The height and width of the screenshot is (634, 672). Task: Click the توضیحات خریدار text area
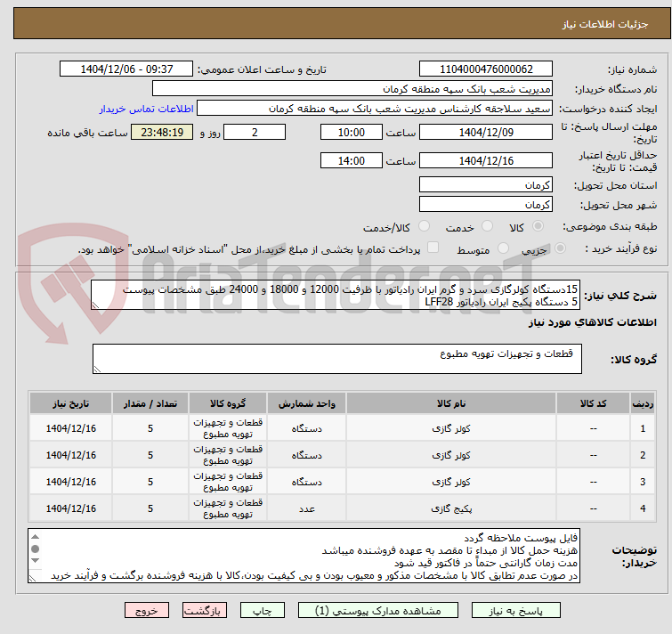click(304, 556)
